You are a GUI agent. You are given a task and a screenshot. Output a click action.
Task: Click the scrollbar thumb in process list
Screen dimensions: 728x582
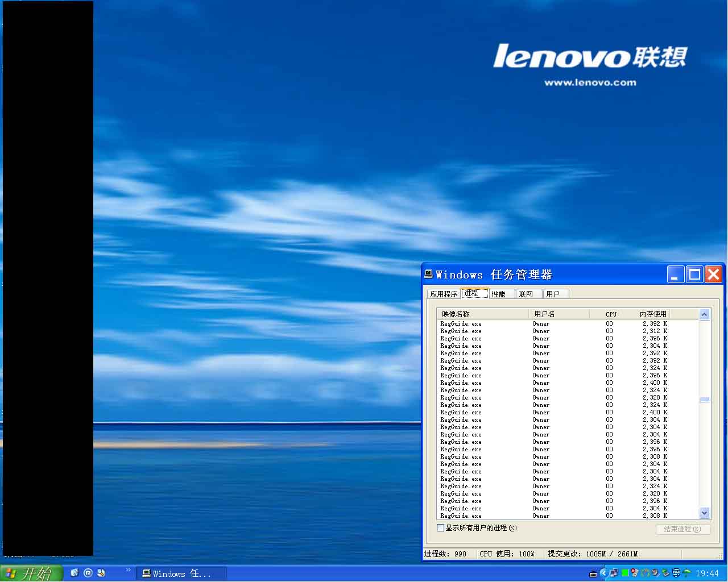pyautogui.click(x=705, y=400)
